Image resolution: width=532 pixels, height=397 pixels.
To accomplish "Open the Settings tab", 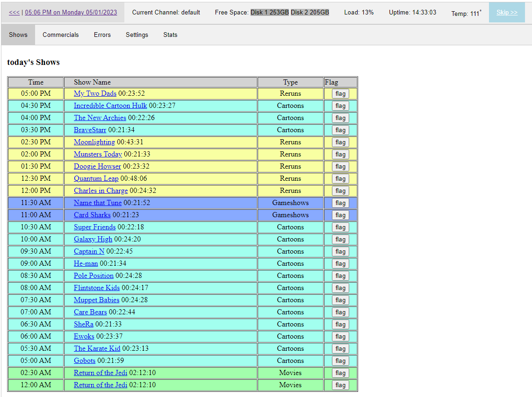I will pyautogui.click(x=137, y=35).
